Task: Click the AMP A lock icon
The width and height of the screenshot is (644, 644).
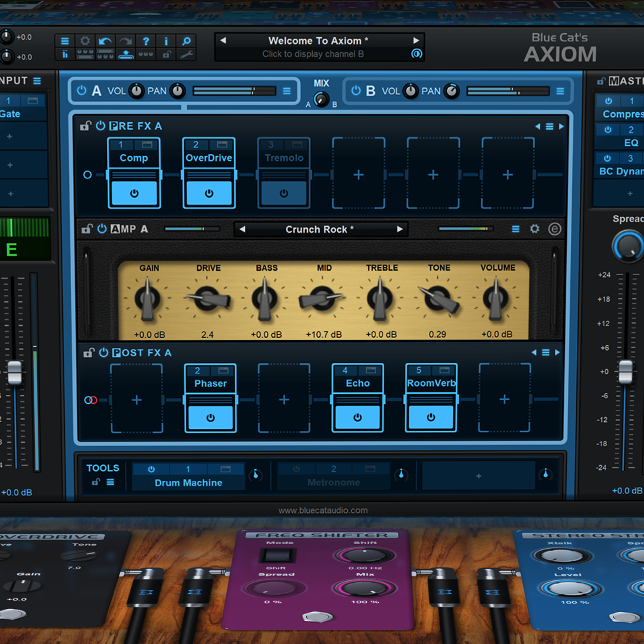Action: coord(87,229)
